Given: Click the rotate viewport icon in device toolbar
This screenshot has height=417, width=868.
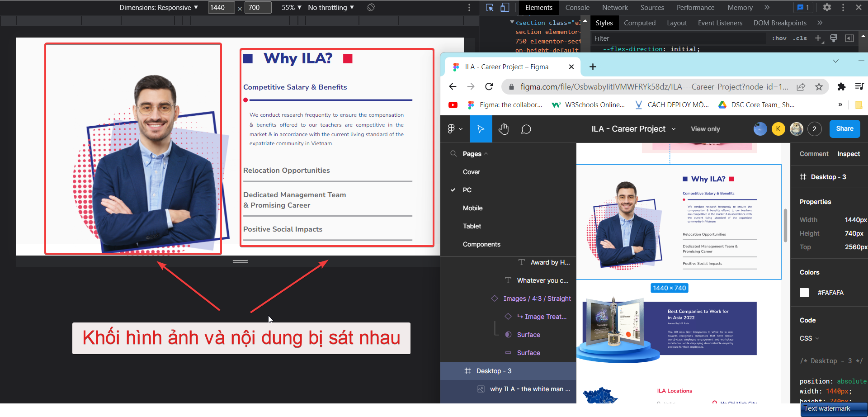Looking at the screenshot, I should (x=371, y=7).
